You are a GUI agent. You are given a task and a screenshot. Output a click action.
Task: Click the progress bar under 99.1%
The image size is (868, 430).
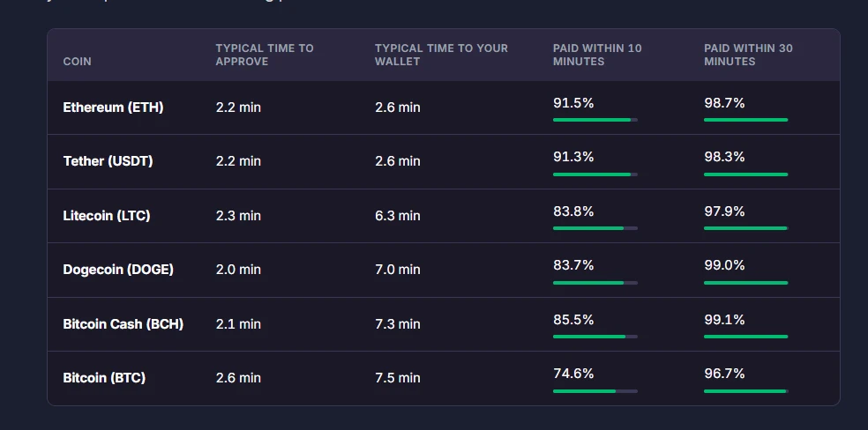pos(746,336)
